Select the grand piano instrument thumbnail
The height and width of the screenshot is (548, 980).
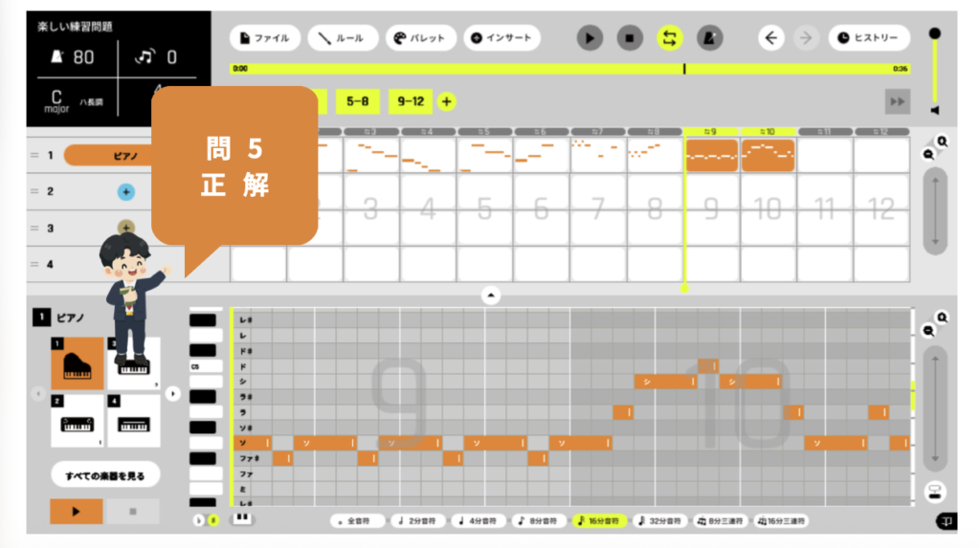pos(77,364)
